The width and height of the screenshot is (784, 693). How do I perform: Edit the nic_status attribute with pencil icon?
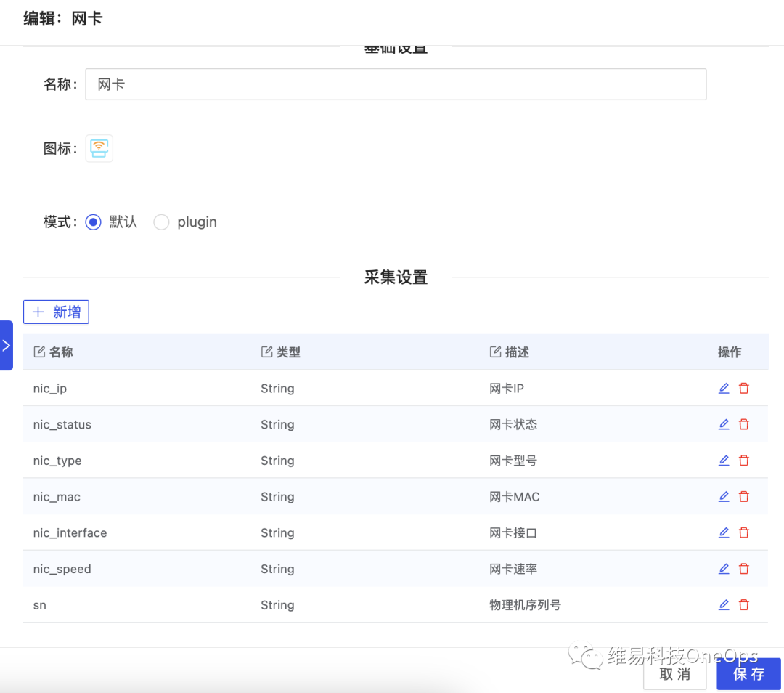pyautogui.click(x=724, y=424)
